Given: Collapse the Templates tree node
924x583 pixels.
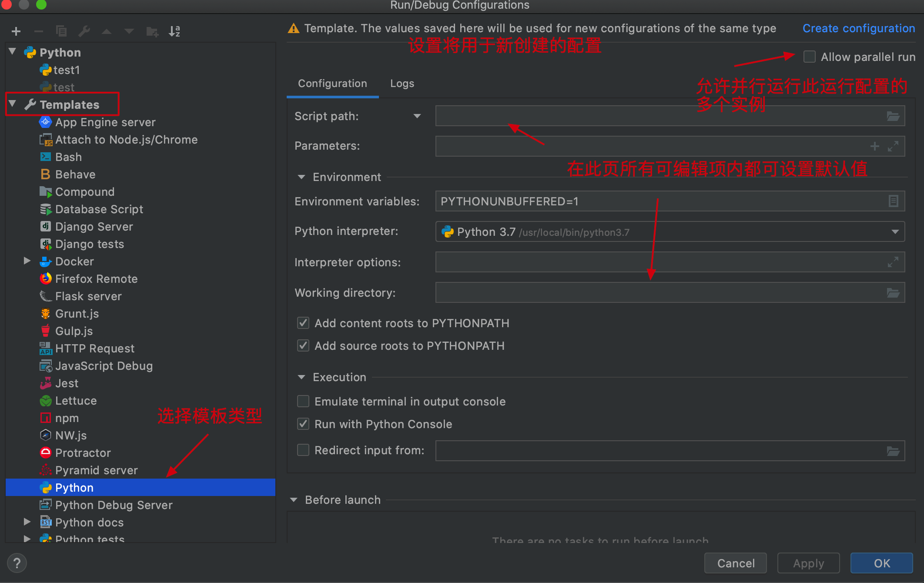Looking at the screenshot, I should click(13, 104).
